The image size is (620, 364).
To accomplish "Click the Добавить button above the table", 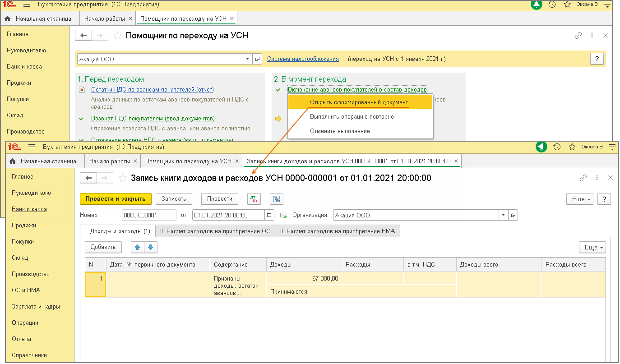I will tap(103, 247).
